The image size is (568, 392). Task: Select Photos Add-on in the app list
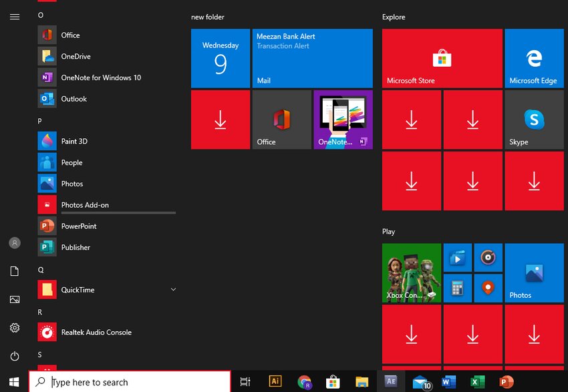107,205
